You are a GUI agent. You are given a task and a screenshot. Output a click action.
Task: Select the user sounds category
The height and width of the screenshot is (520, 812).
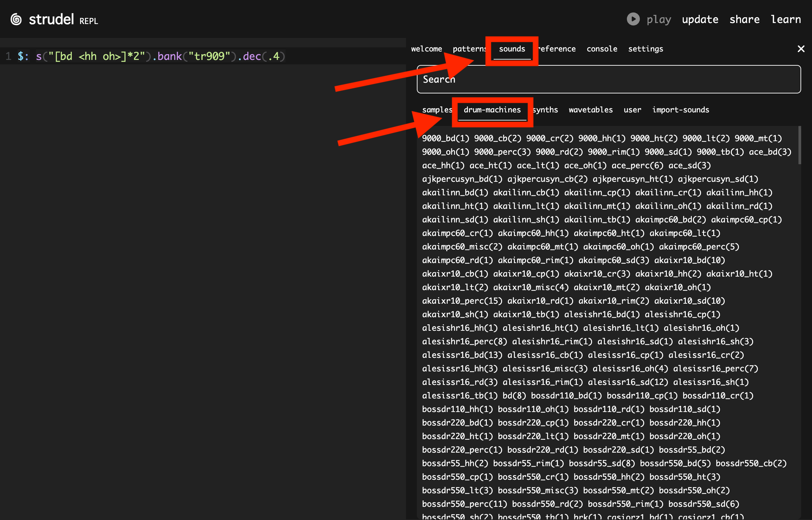pos(632,110)
